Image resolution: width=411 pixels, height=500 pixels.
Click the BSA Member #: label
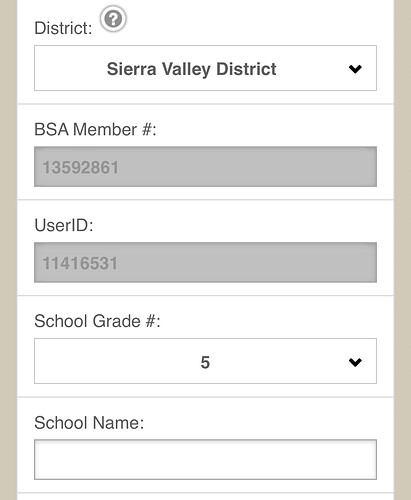click(95, 129)
